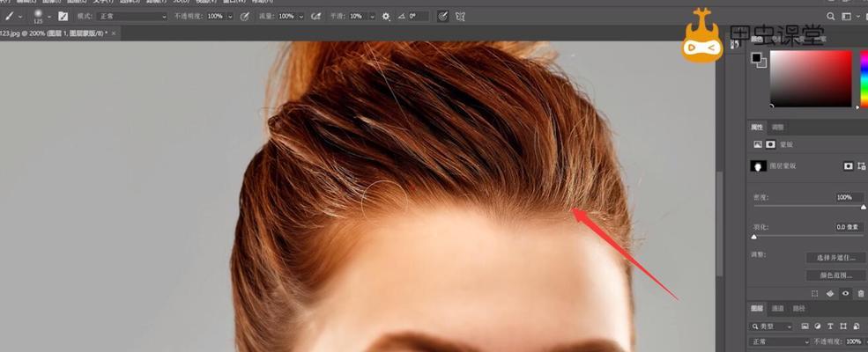The width and height of the screenshot is (868, 352).
Task: Switch to the 颜色 panel tab
Action: coord(757,40)
